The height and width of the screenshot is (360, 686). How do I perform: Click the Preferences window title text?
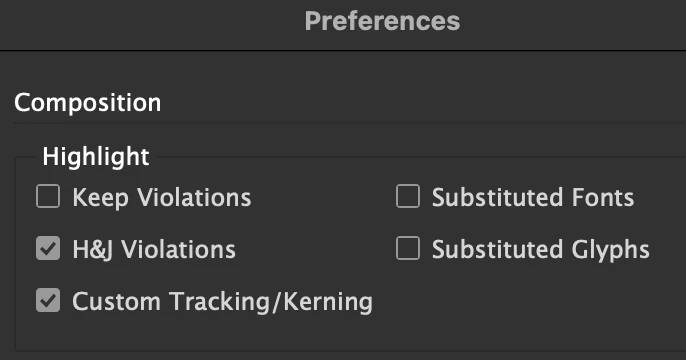tap(382, 21)
